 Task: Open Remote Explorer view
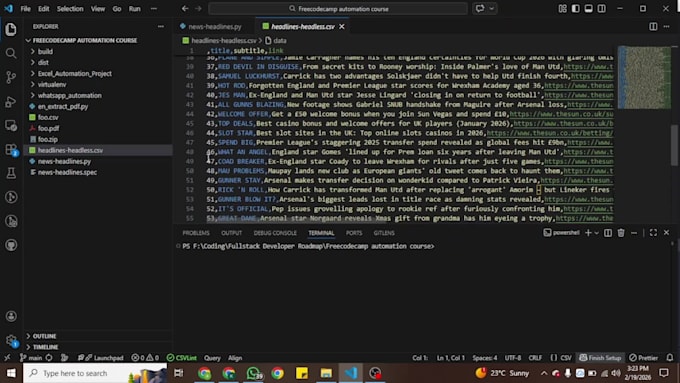pos(11,126)
